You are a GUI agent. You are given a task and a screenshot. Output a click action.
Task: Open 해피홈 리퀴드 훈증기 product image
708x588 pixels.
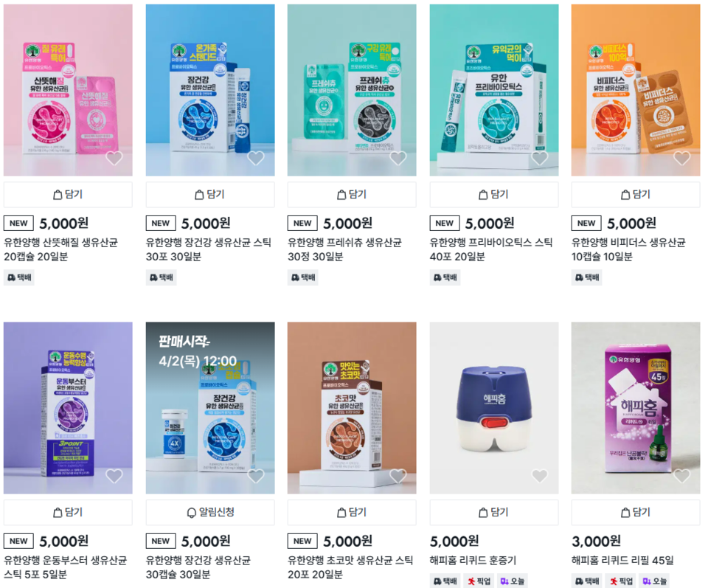tap(494, 408)
